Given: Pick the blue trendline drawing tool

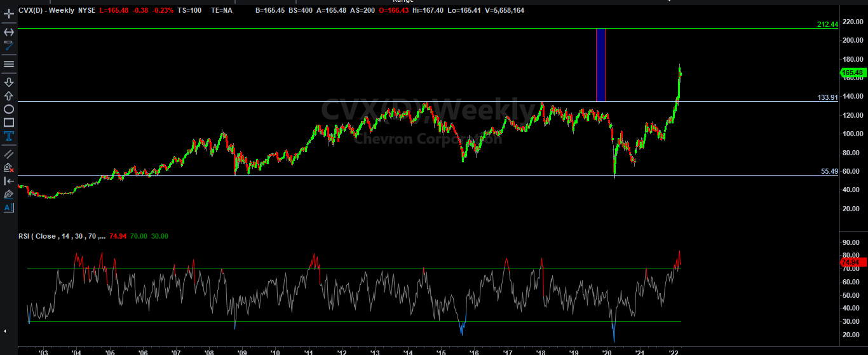Looking at the screenshot, I should pos(9,45).
